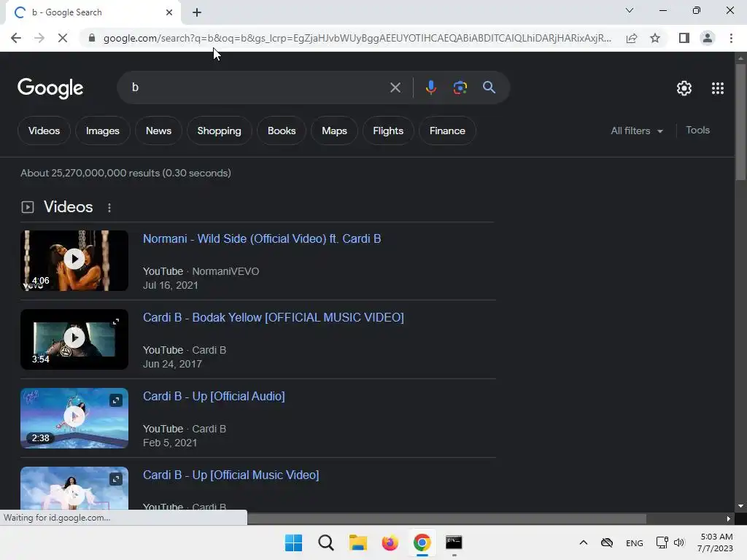Play the Up Official Audio thumbnail
747x560 pixels.
pyautogui.click(x=74, y=418)
